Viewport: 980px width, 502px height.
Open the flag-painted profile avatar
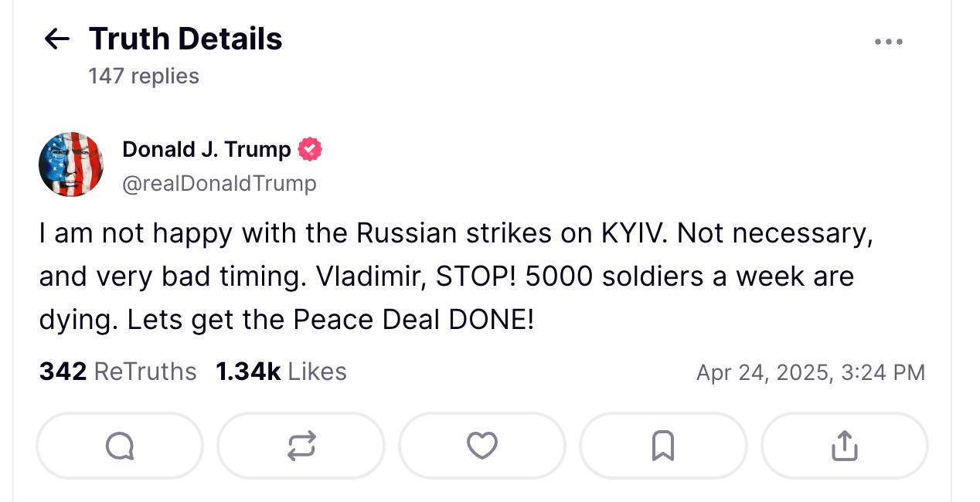tap(71, 165)
